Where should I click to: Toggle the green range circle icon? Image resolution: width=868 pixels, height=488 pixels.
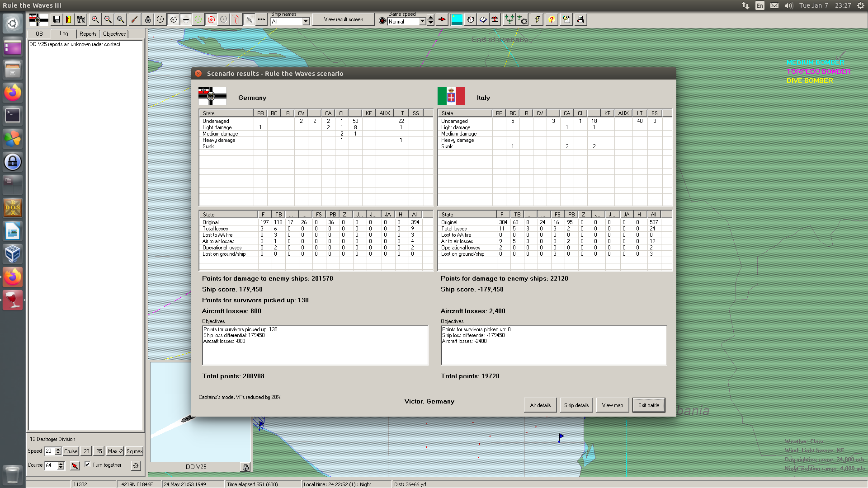click(x=198, y=19)
